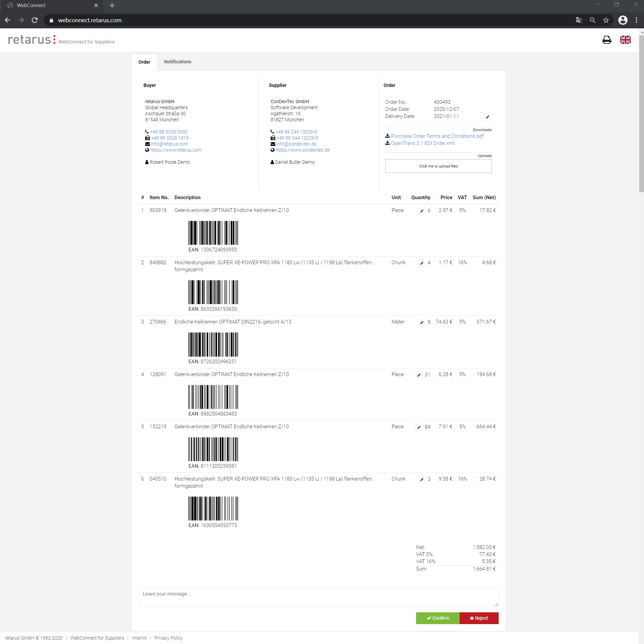Image resolution: width=644 pixels, height=644 pixels.
Task: Switch language via the UK flag icon
Action: (x=625, y=40)
